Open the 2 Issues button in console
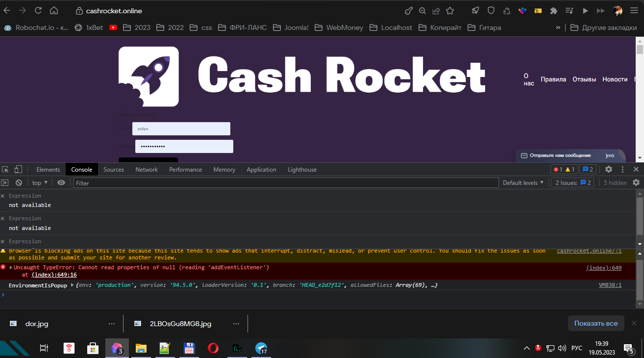Image resolution: width=644 pixels, height=358 pixels. [572, 182]
